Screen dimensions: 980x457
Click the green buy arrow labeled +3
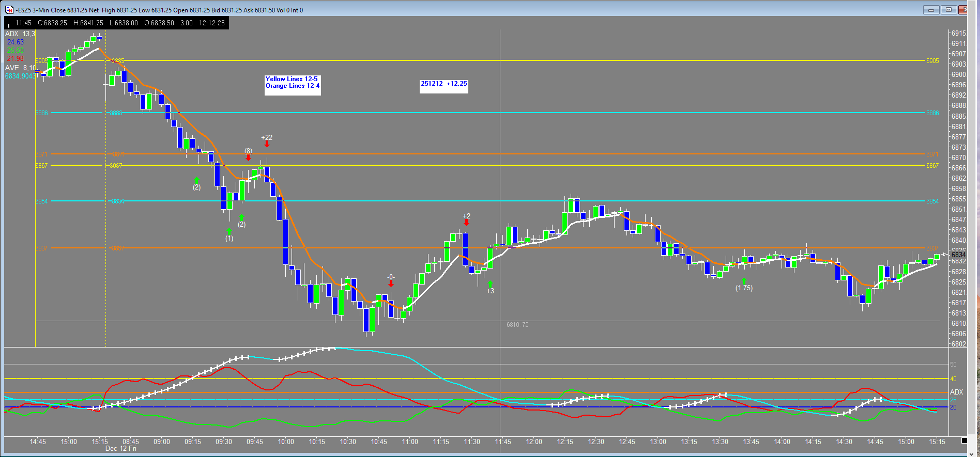[x=490, y=284]
